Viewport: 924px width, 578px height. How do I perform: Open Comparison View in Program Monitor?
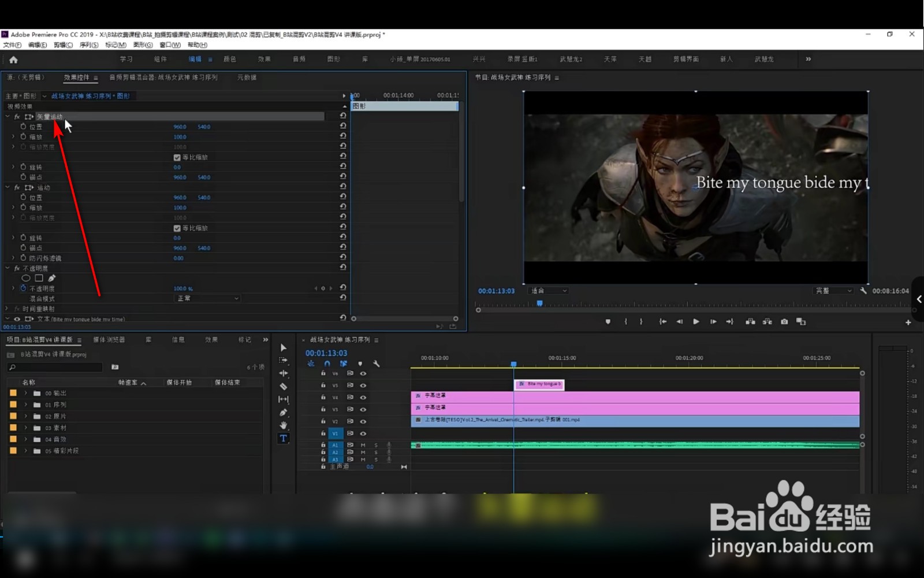coord(801,321)
